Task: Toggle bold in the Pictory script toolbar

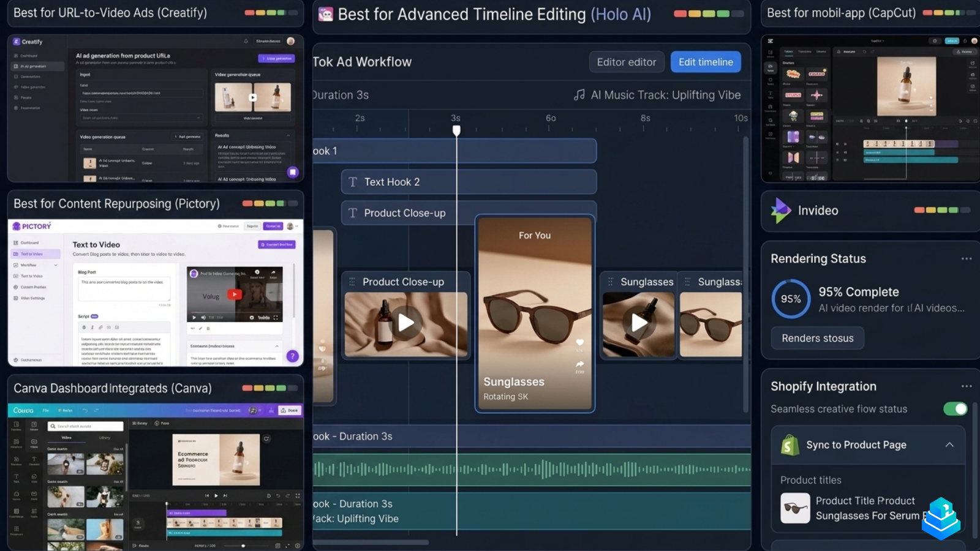Action: coord(84,328)
